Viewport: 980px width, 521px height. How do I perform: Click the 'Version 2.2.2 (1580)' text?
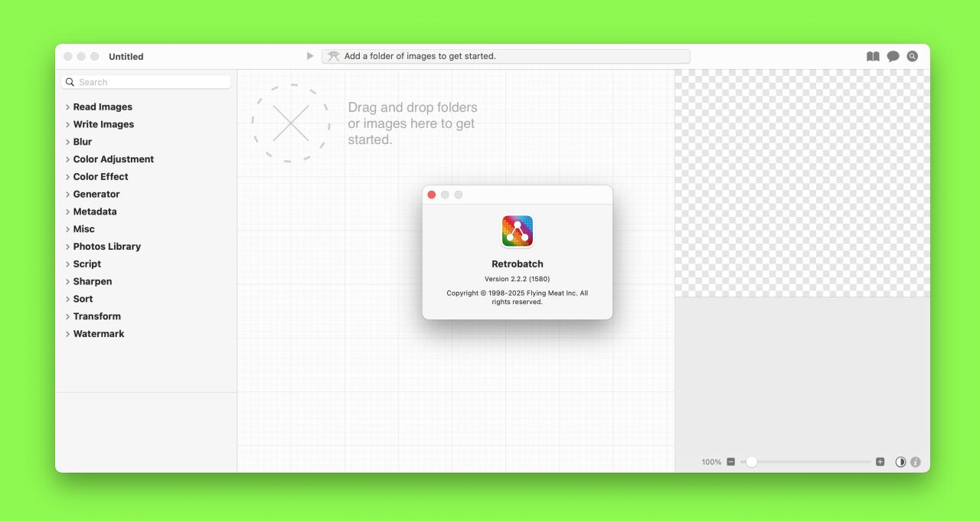pos(518,279)
